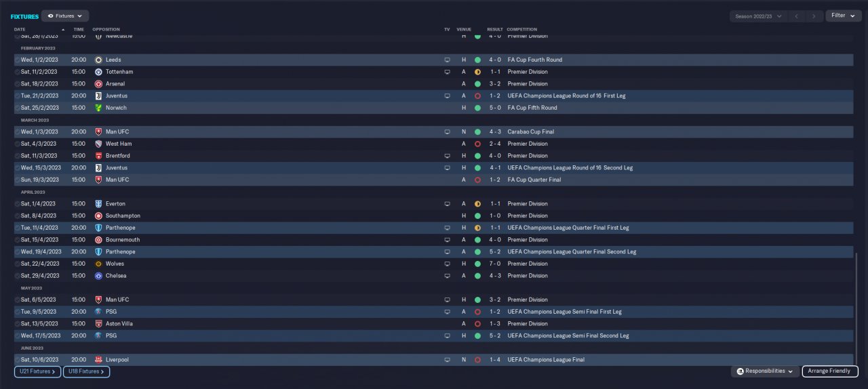Open the Responsibilities dropdown
The width and height of the screenshot is (868, 389).
coord(764,371)
